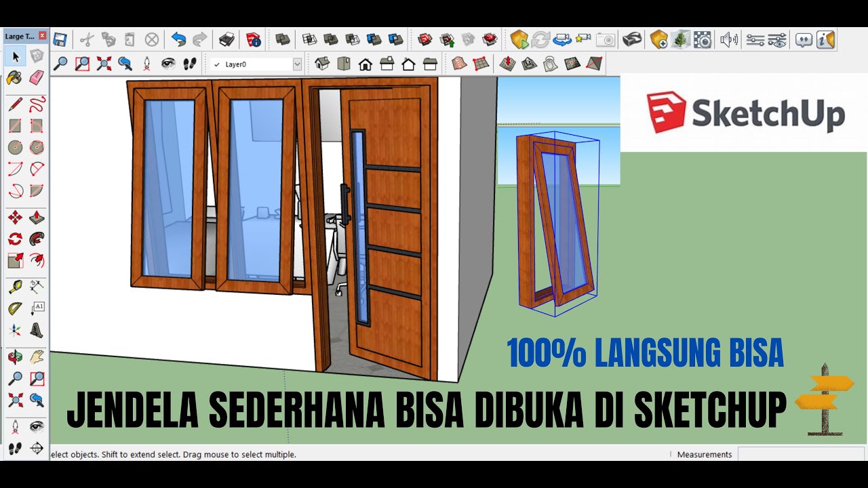Viewport: 868px width, 488px height.
Task: Toggle the sound speaker icon
Action: (729, 39)
